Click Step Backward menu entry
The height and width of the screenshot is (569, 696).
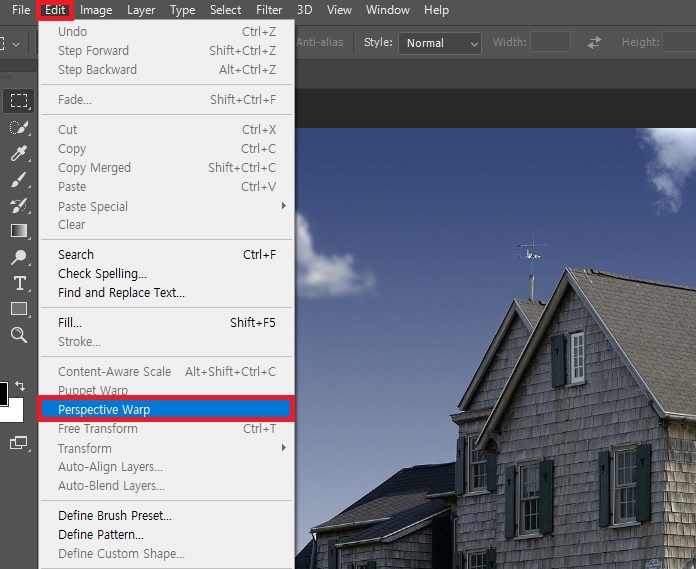(x=167, y=70)
